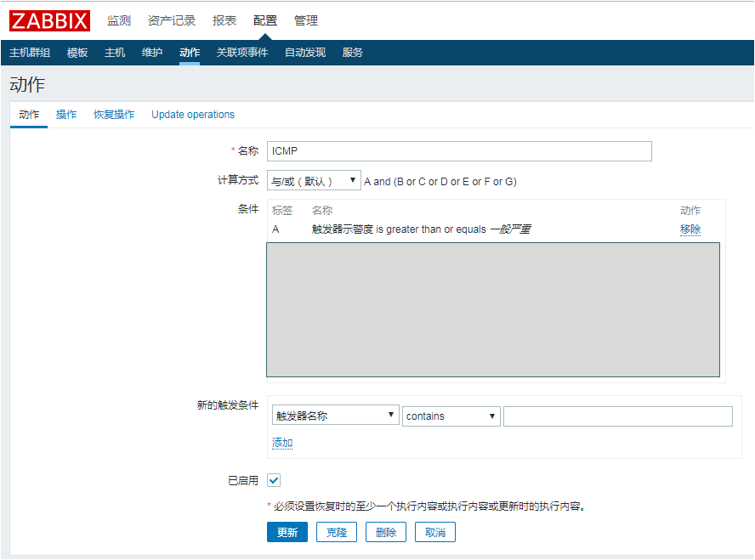This screenshot has width=755, height=560.
Task: Click condition text 触发器示警度 is greater than
Action: click(422, 229)
